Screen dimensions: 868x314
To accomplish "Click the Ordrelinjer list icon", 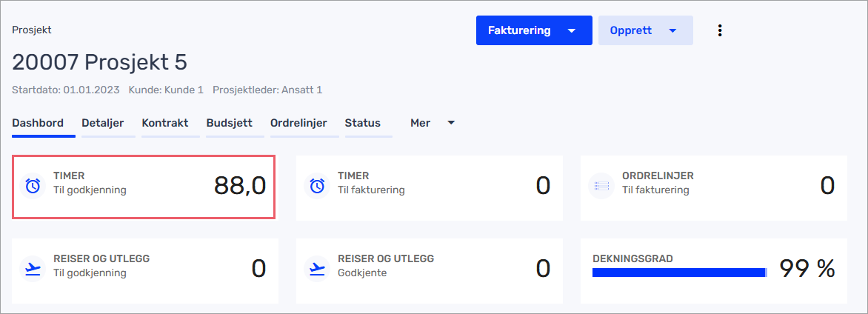I will pos(601,187).
